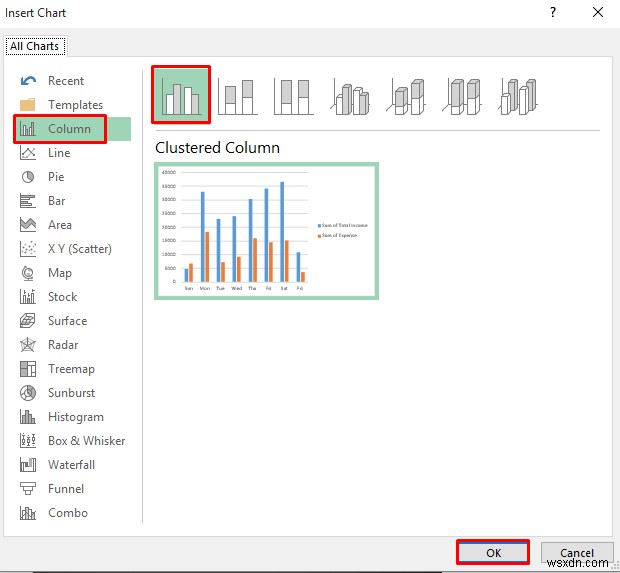This screenshot has width=620, height=573.
Task: Select the Line chart type label
Action: point(59,153)
